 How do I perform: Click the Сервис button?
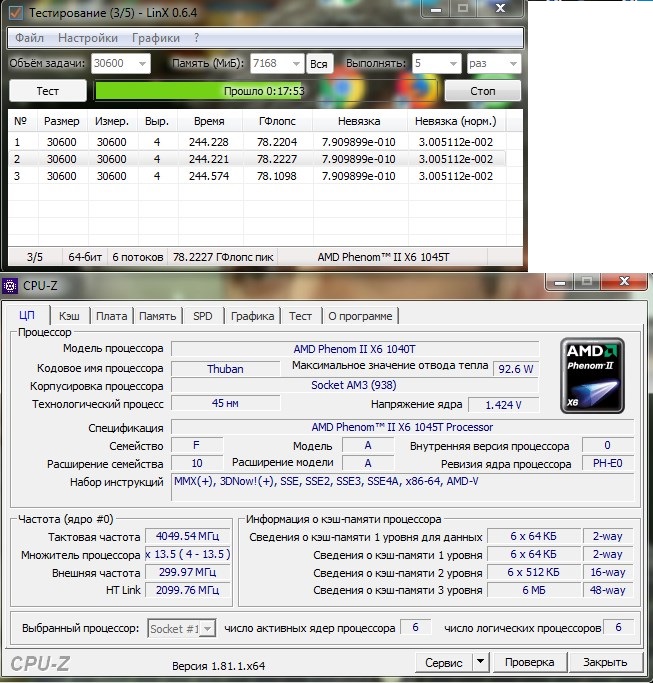tap(443, 663)
